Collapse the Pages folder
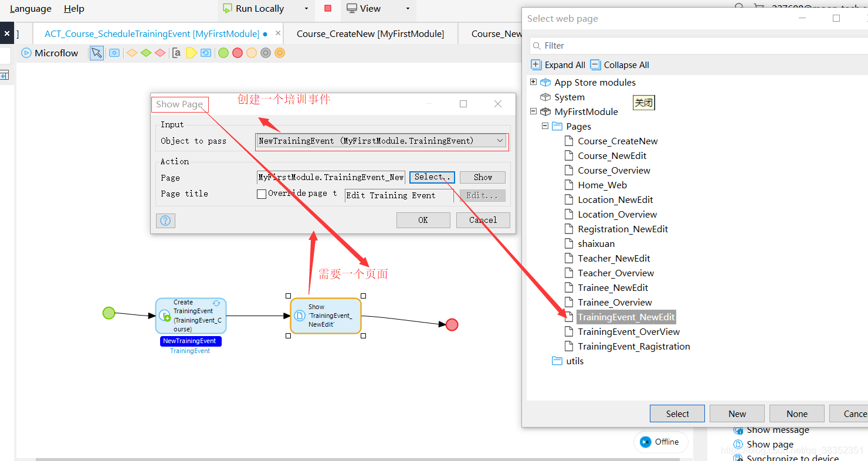 point(545,126)
